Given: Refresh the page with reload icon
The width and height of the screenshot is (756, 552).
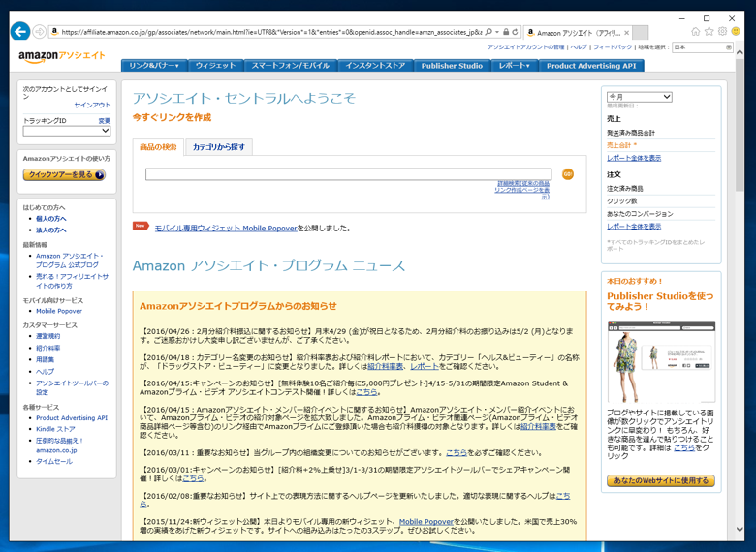Looking at the screenshot, I should tap(515, 32).
